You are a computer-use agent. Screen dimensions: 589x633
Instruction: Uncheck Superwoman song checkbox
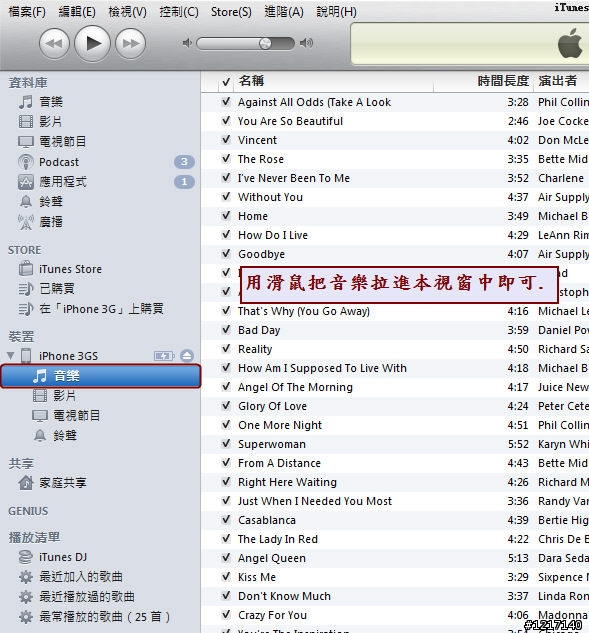pos(226,444)
